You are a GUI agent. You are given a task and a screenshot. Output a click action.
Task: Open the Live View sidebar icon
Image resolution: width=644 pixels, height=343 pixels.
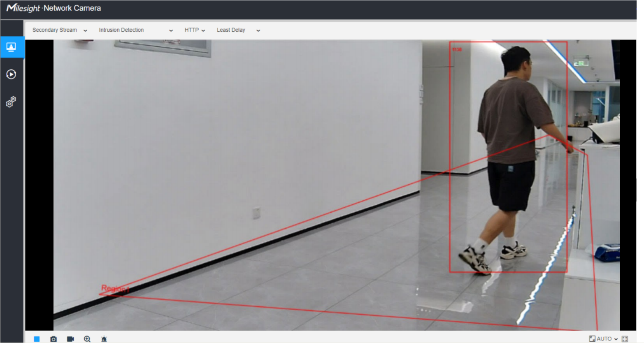click(x=12, y=47)
